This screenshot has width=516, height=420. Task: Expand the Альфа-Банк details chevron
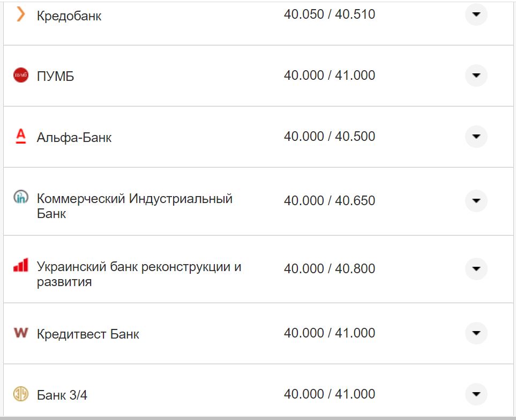[476, 137]
